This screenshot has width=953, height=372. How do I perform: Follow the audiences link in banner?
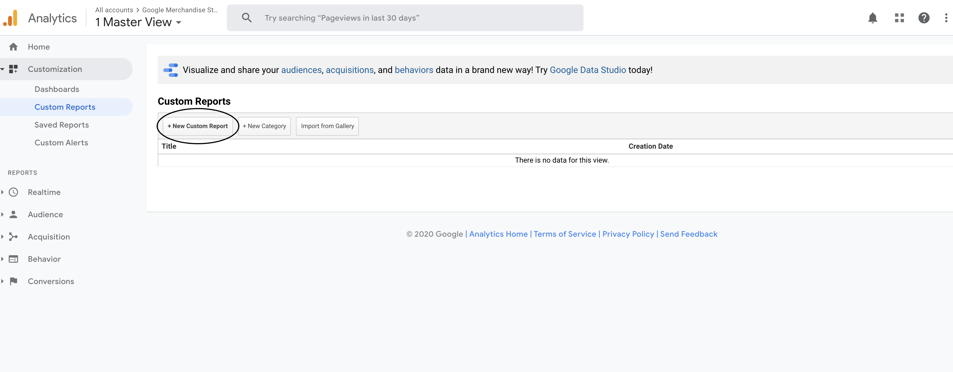click(x=301, y=70)
